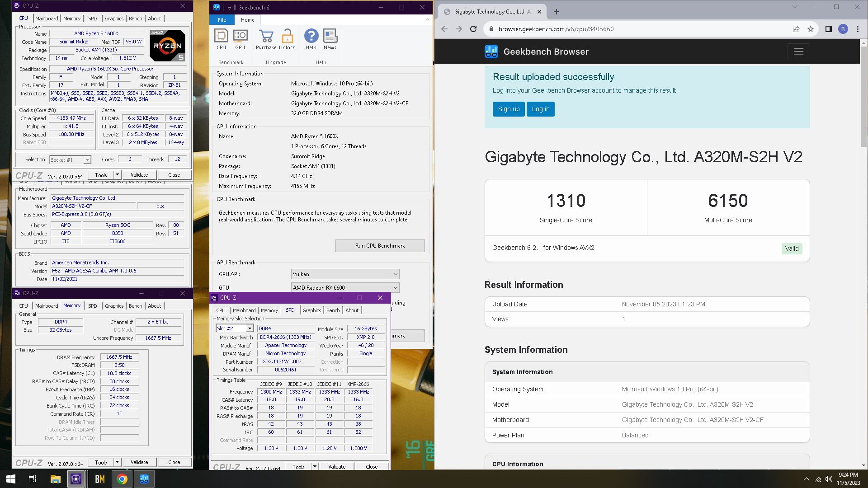Click Validate in the top CPU-Z window

pos(139,175)
